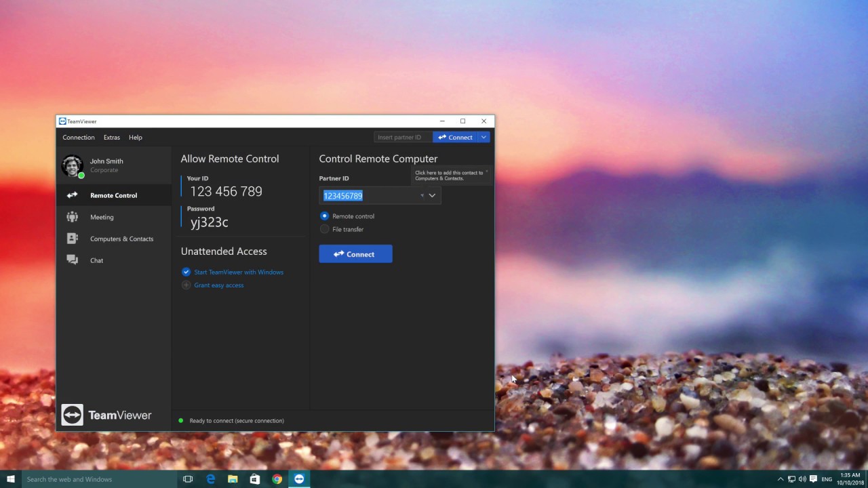Click the large blue Connect button
The width and height of the screenshot is (868, 488).
(x=355, y=254)
